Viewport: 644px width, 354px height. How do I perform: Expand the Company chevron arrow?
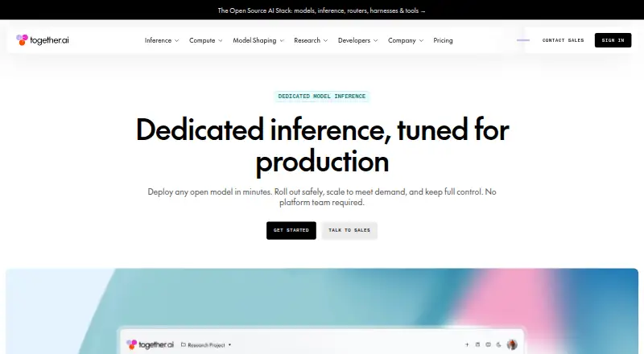pos(421,41)
